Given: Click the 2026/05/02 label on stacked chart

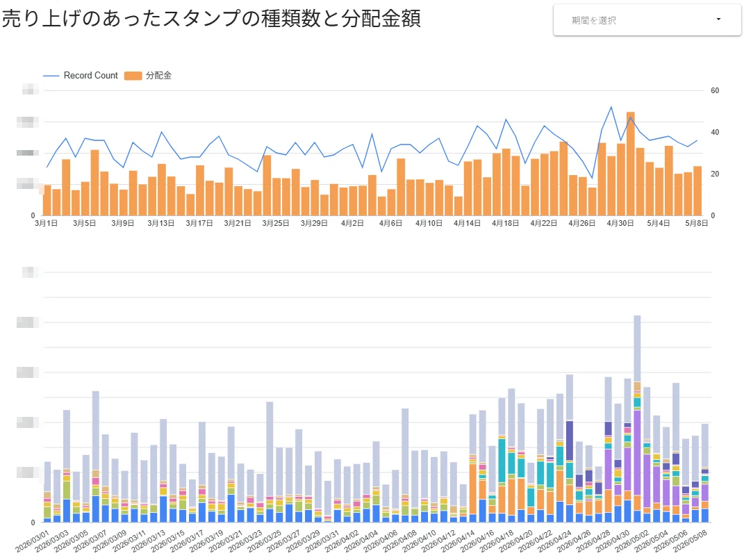Looking at the screenshot, I should point(632,541).
